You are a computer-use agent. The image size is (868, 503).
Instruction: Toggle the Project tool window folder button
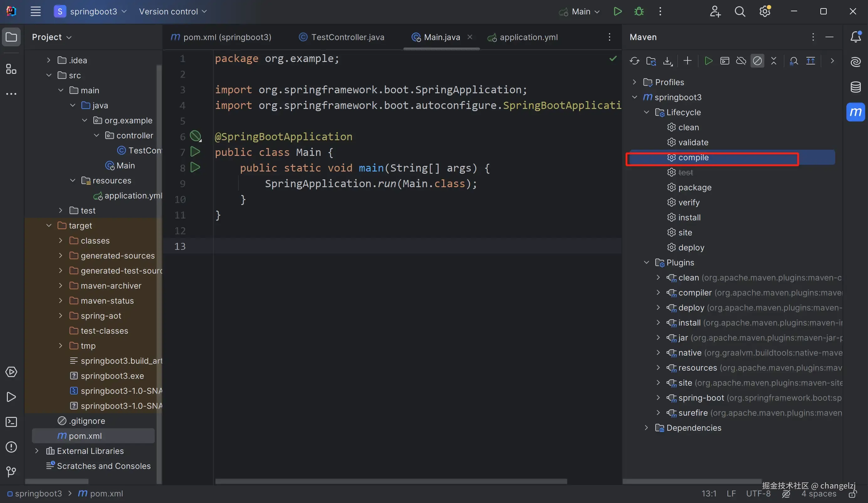click(x=11, y=37)
